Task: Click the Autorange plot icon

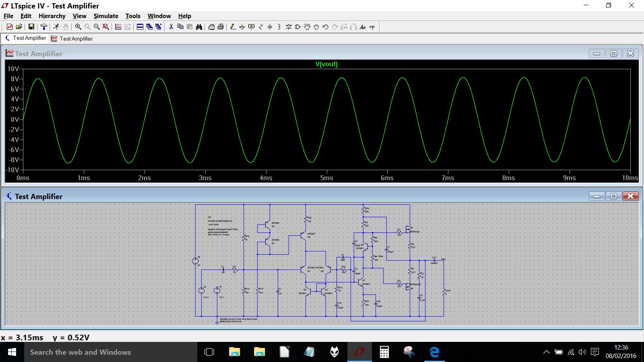Action: coord(118,27)
